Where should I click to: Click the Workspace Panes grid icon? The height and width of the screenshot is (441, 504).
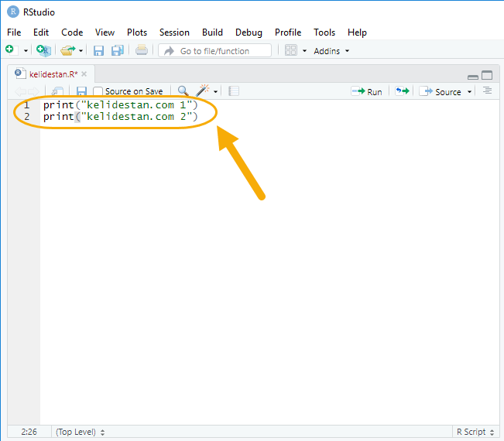pyautogui.click(x=291, y=50)
